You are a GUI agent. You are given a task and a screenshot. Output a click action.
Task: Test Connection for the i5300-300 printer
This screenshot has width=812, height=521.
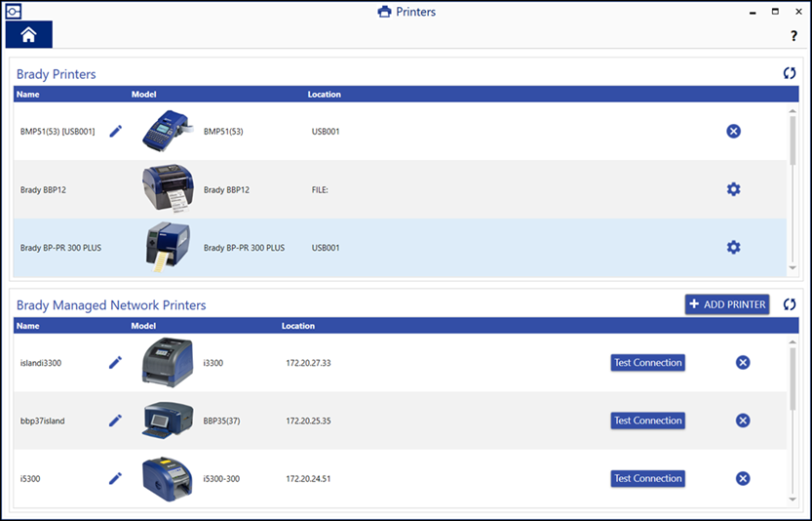pos(647,478)
